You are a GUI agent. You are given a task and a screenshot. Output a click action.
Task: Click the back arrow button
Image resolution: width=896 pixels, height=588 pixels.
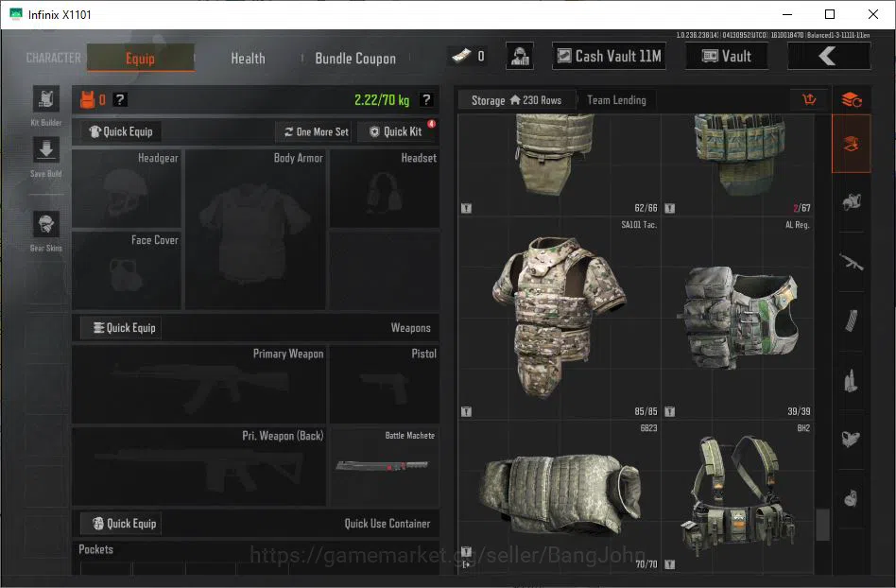click(x=829, y=56)
